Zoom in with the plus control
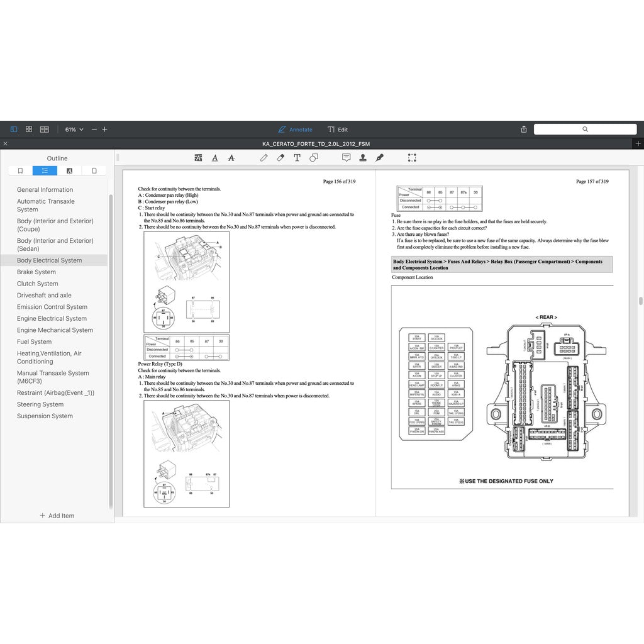The image size is (644, 644). tap(104, 129)
